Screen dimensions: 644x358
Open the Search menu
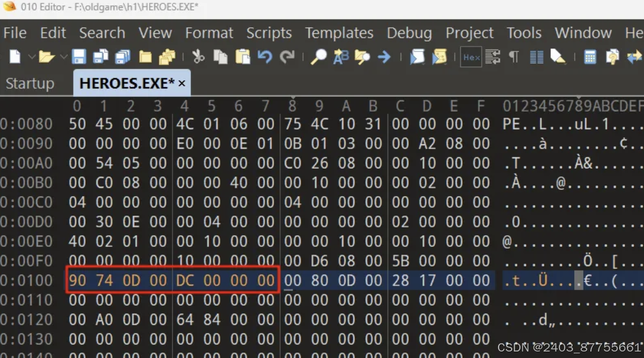coord(102,33)
